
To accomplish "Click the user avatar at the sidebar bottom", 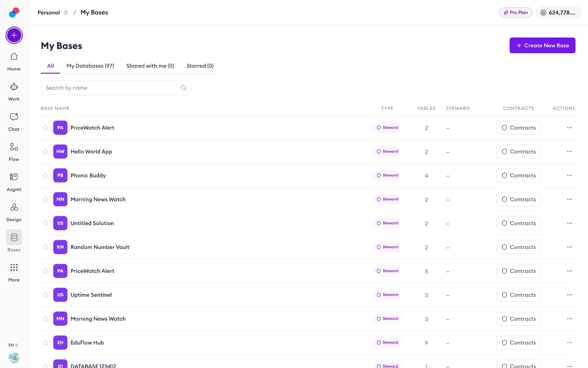I will (14, 358).
